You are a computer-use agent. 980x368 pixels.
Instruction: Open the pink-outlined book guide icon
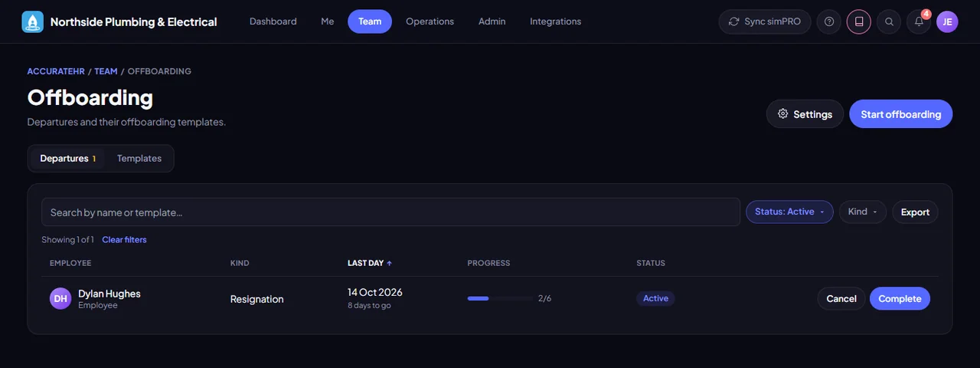(x=859, y=21)
